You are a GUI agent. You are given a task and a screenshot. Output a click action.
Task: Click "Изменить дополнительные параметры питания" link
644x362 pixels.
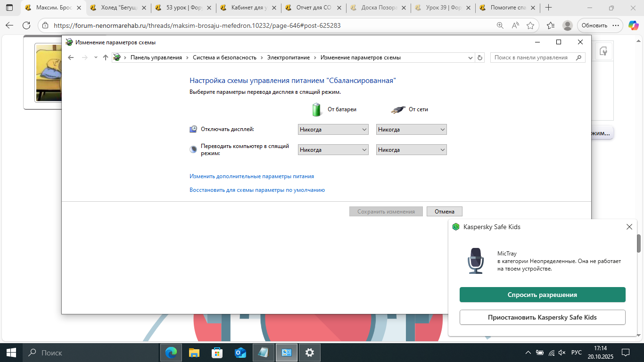click(251, 176)
